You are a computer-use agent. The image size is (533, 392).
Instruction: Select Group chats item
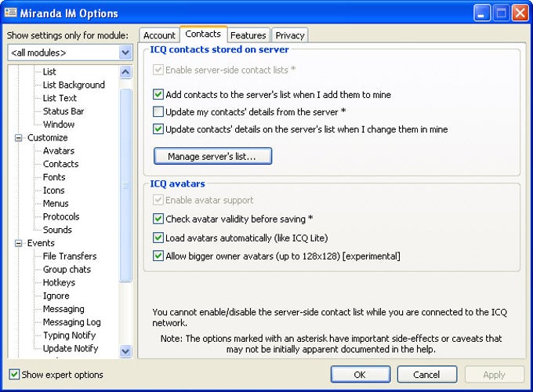tap(67, 269)
